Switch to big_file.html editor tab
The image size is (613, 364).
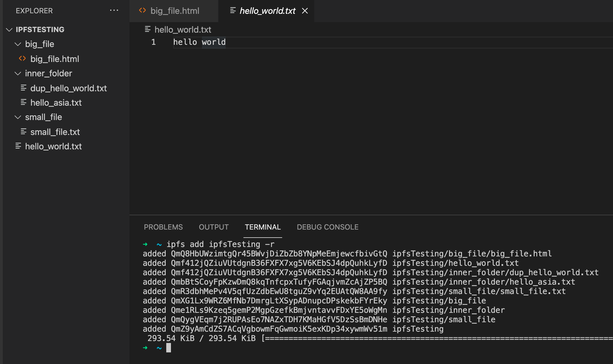pyautogui.click(x=175, y=11)
